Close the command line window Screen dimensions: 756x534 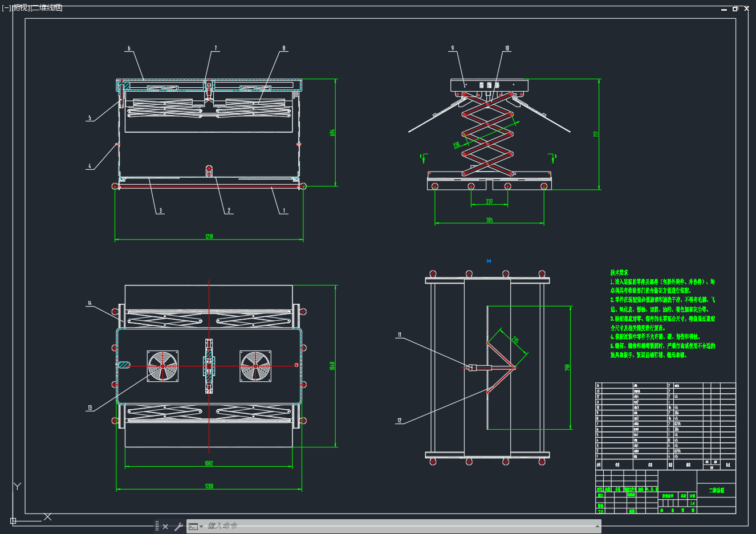pos(165,527)
